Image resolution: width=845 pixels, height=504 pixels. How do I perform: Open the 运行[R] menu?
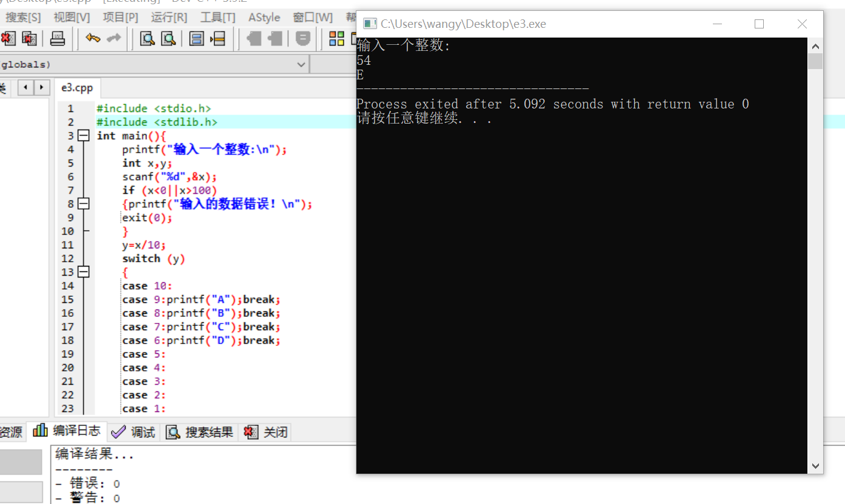[x=169, y=18]
